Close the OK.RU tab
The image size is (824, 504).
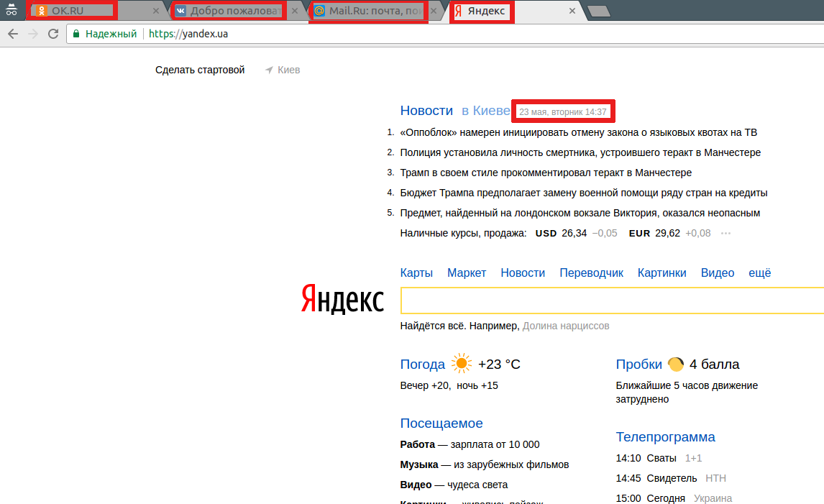(x=155, y=11)
